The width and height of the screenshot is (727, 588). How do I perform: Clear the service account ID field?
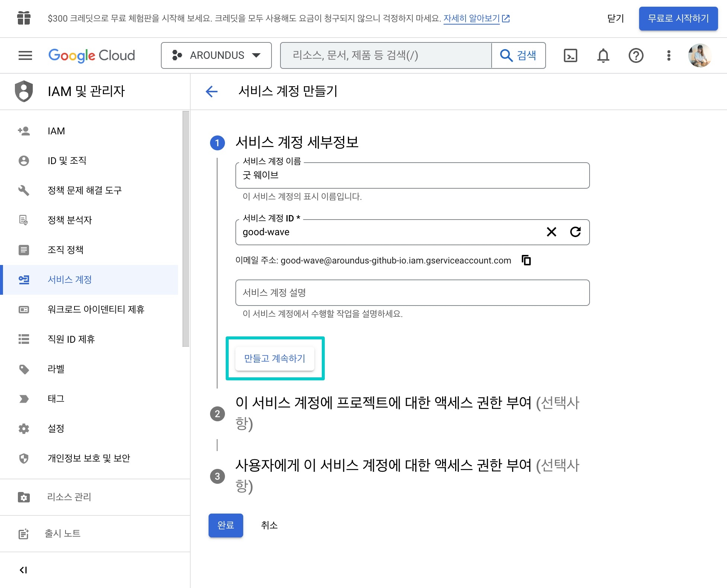click(x=551, y=232)
